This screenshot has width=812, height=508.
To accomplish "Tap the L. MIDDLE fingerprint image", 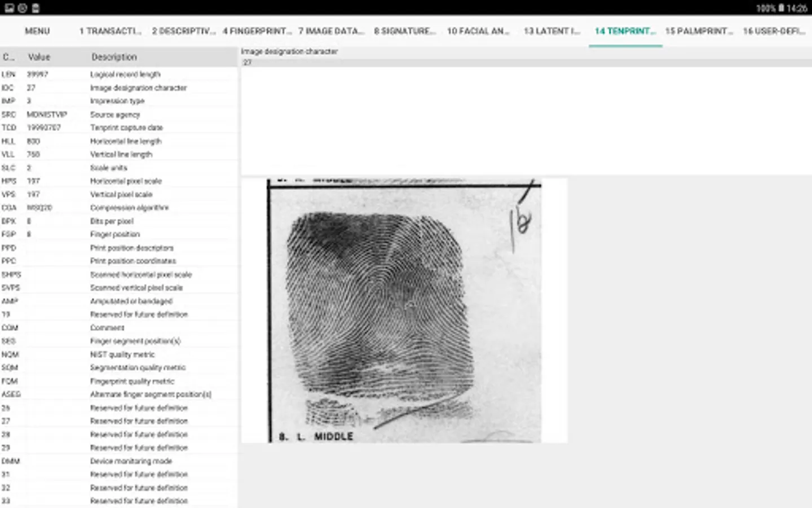I will (404, 310).
